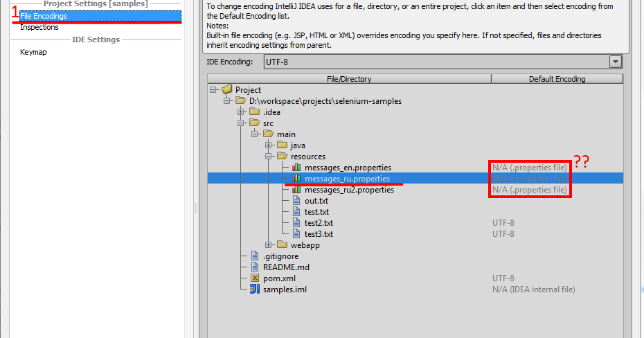Open Inspections settings page
The image size is (644, 338).
39,27
